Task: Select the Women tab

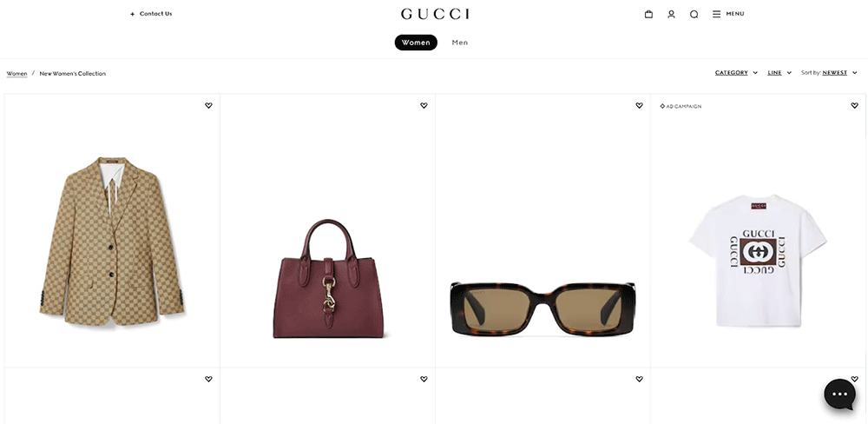Action: 416,43
